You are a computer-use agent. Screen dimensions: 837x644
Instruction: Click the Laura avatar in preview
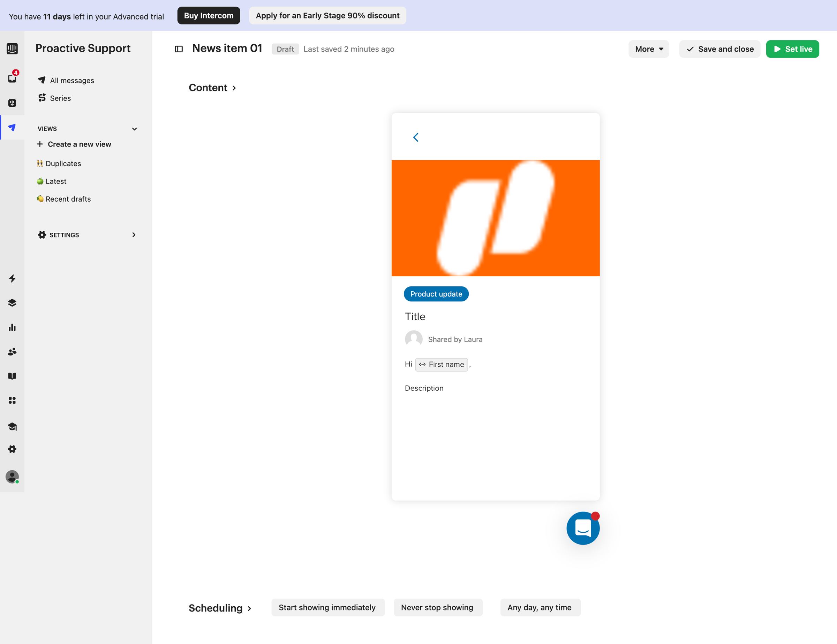pyautogui.click(x=414, y=339)
